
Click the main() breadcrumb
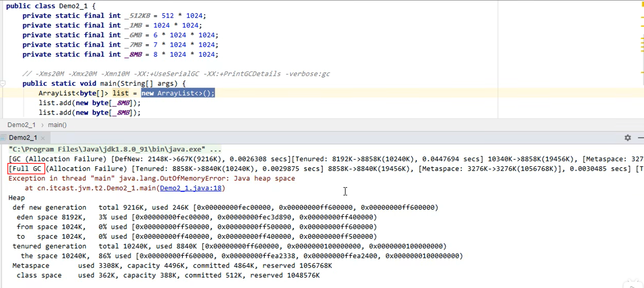coord(57,125)
